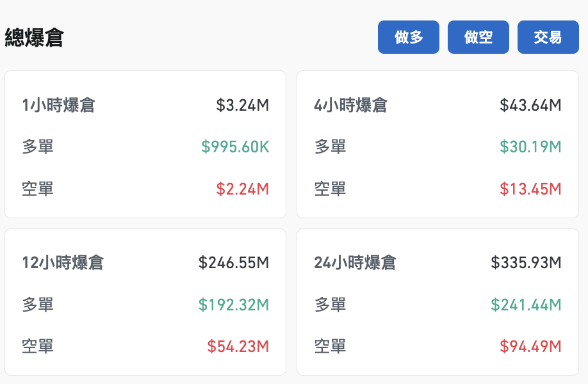Click the red $54.23M short value
Image resolution: width=588 pixels, height=384 pixels.
[238, 346]
